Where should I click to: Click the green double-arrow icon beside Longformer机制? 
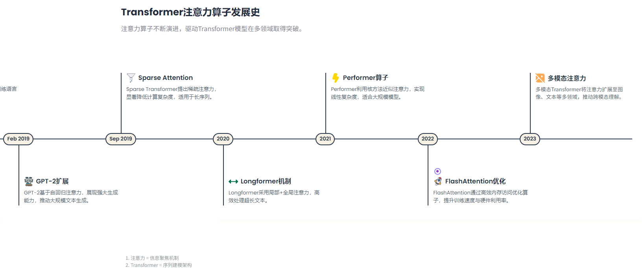tap(233, 181)
